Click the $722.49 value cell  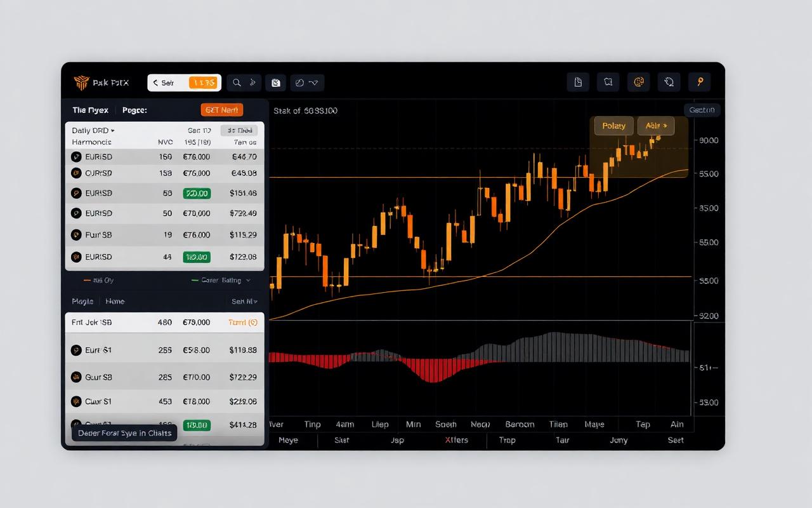pyautogui.click(x=244, y=213)
